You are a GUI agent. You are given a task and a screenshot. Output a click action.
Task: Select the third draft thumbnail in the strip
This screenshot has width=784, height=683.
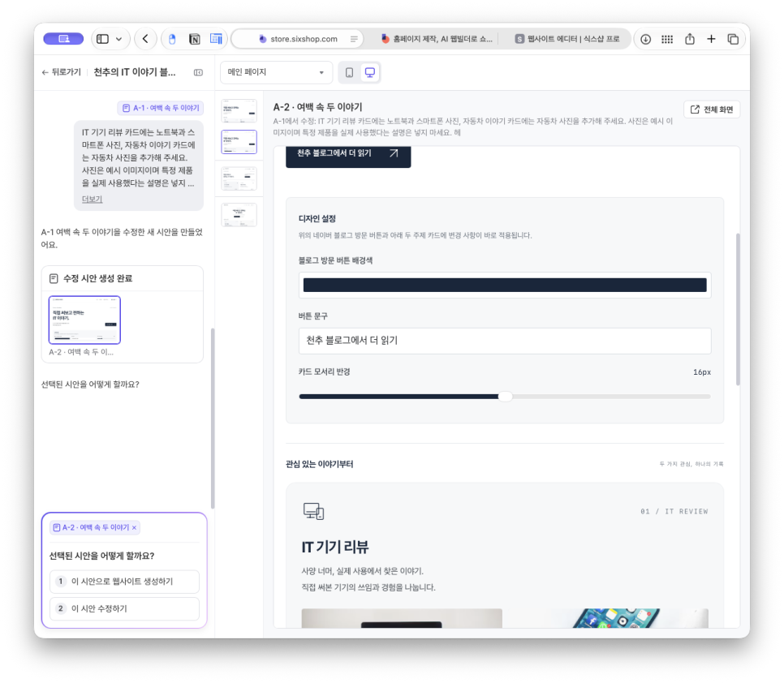(239, 178)
